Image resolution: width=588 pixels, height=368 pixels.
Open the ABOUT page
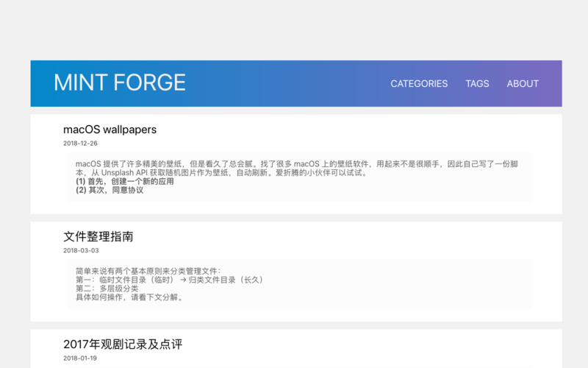click(x=523, y=84)
